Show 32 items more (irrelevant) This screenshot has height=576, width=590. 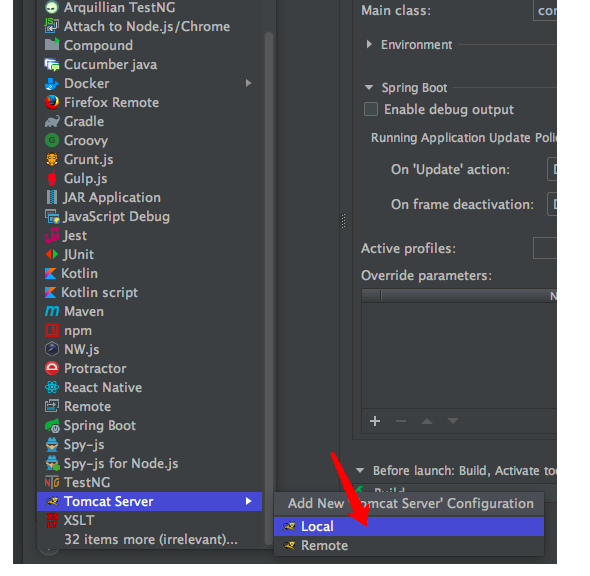pyautogui.click(x=151, y=540)
